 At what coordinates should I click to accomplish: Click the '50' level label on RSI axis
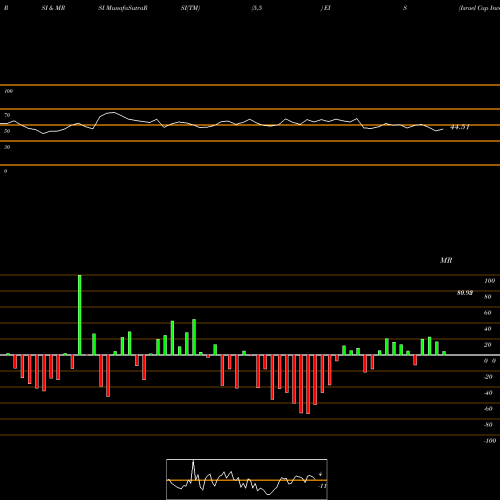[x=7, y=131]
